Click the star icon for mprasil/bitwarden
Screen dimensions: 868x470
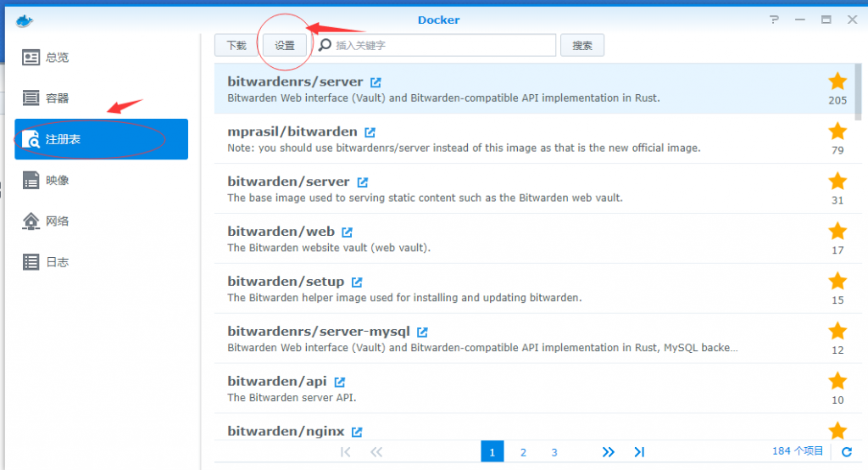coord(837,131)
